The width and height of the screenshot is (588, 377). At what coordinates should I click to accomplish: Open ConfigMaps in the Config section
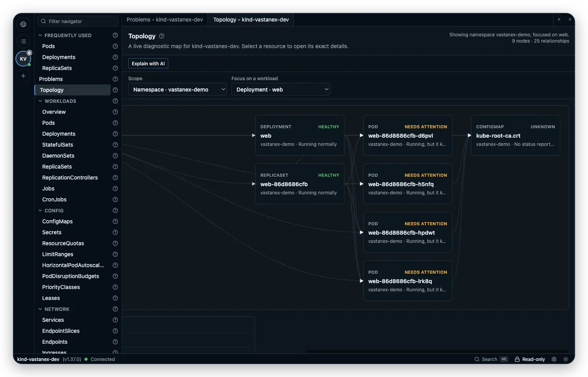coord(57,221)
